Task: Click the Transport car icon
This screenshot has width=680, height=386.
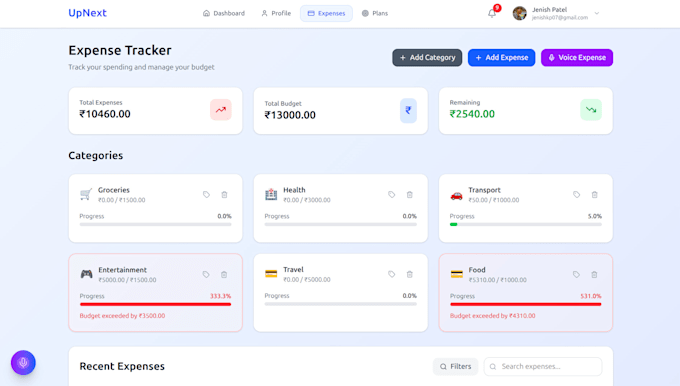Action: pos(456,196)
